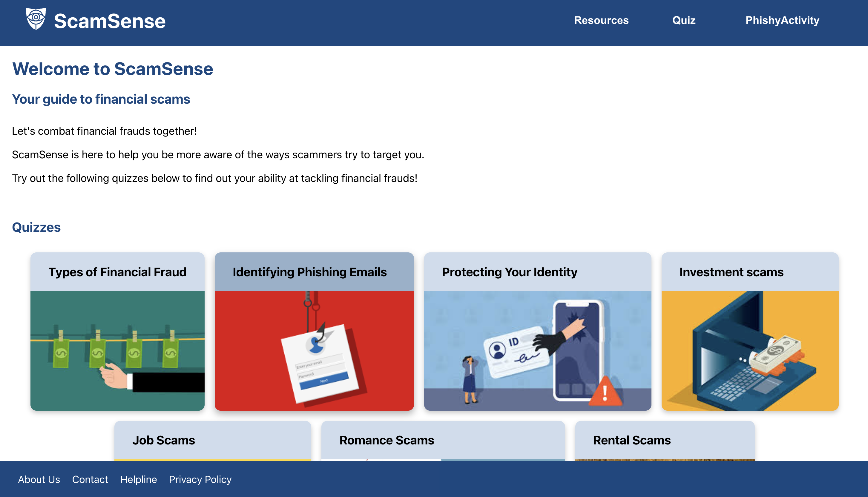Click the Helpline link in footer
Image resolution: width=868 pixels, height=497 pixels.
tap(139, 479)
